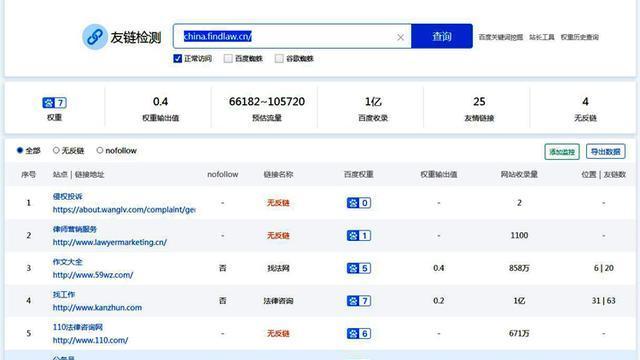640x360 pixels.
Task: Click the 66182~105720 estimated traffic value
Action: point(267,101)
